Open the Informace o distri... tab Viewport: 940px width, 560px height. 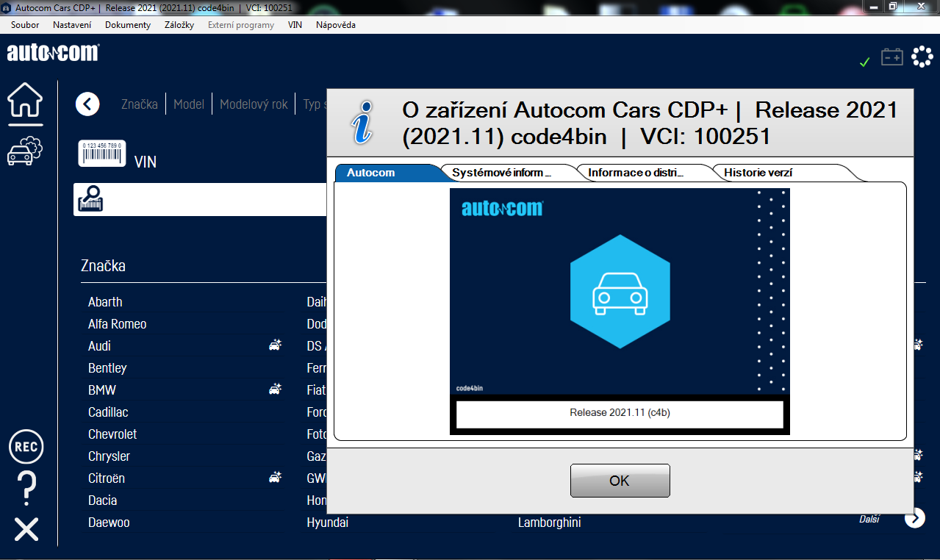tap(636, 173)
